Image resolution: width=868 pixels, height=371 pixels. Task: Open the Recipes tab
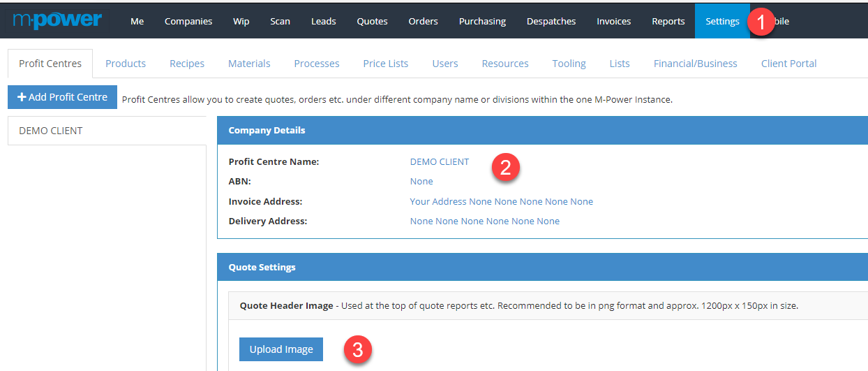click(187, 63)
